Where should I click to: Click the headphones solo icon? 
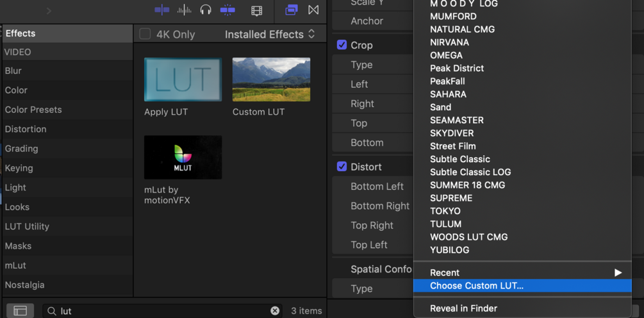(x=205, y=10)
